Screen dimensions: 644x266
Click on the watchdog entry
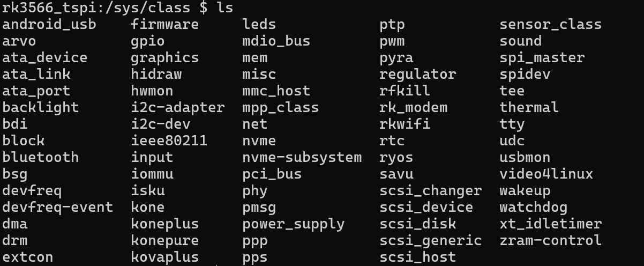coord(534,208)
